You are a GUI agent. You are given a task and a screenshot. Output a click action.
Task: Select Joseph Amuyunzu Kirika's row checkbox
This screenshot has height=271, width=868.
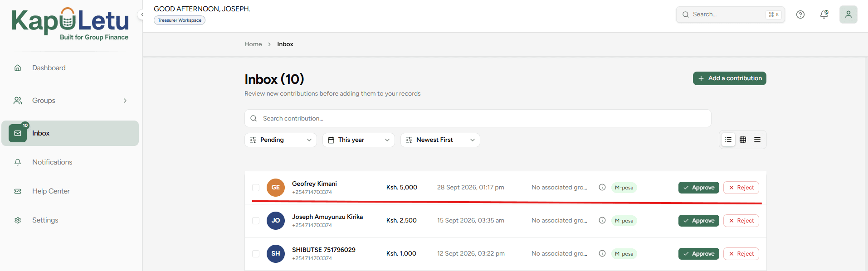click(x=256, y=221)
